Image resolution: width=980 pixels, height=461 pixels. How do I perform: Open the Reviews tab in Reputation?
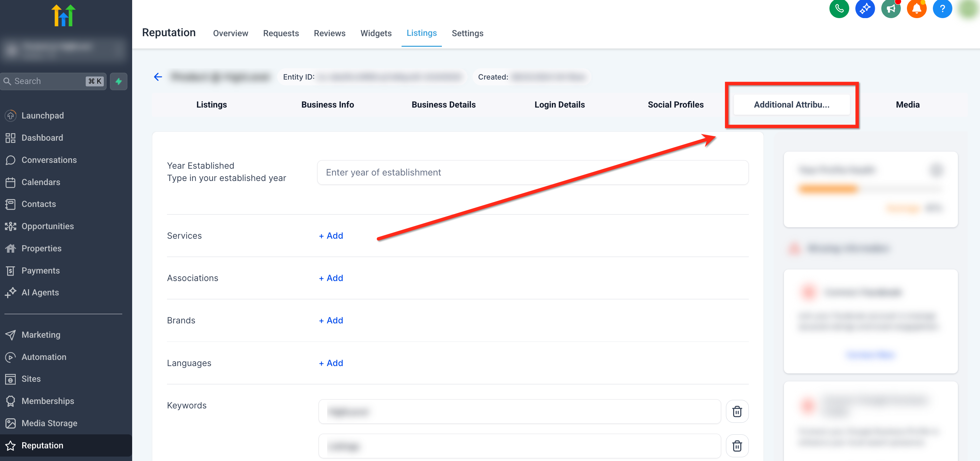330,33
